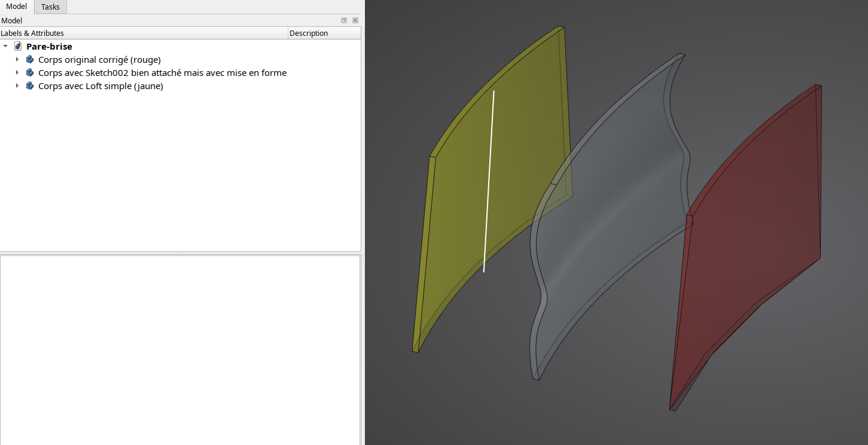This screenshot has height=445, width=868.
Task: Click the Description column header
Action: 324,33
